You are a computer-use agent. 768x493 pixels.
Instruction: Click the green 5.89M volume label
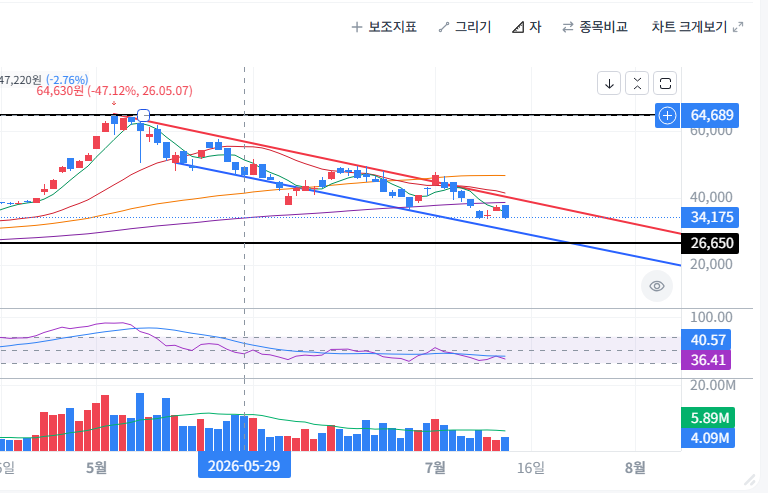(x=708, y=418)
